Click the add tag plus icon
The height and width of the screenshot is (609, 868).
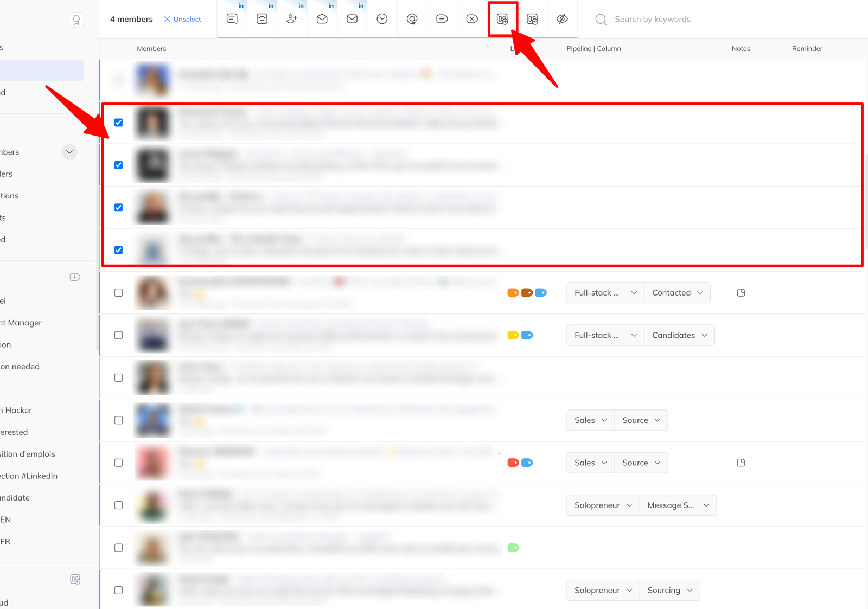[442, 19]
